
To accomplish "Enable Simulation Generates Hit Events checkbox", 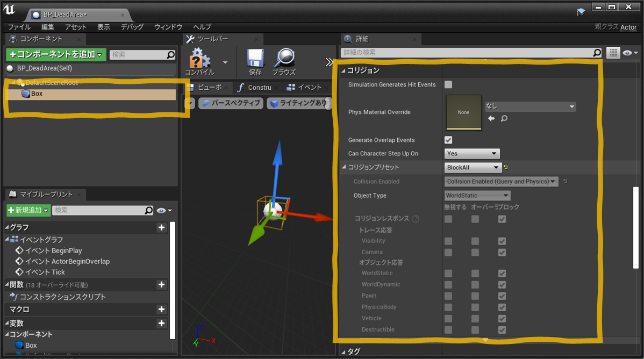I will point(448,84).
